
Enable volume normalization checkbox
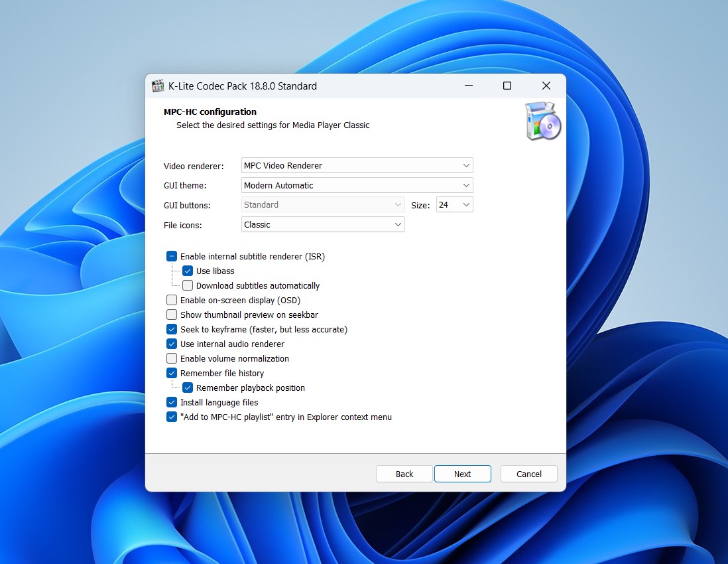click(x=172, y=359)
